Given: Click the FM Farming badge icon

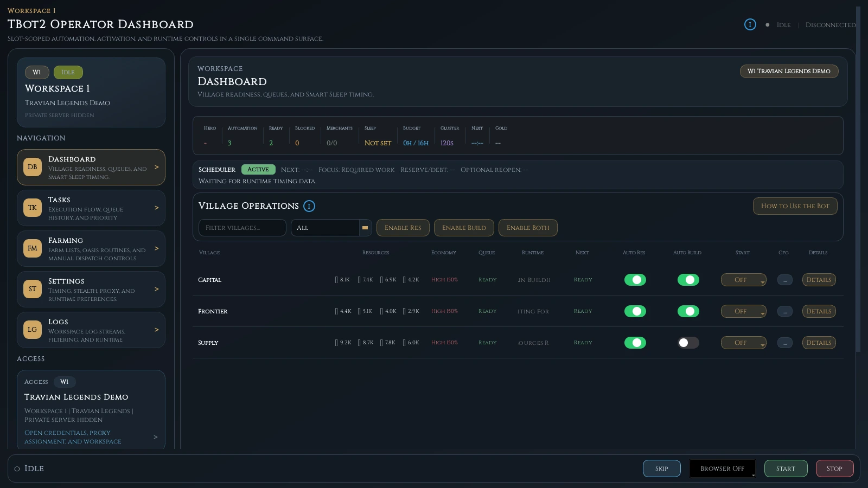Looking at the screenshot, I should [33, 248].
